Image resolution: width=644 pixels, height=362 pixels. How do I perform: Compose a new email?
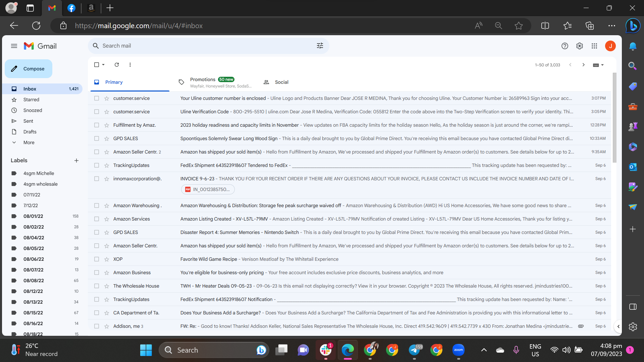pos(29,69)
